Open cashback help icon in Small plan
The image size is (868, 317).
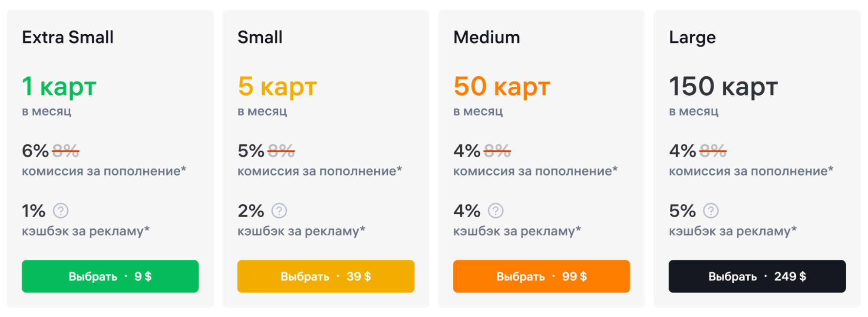point(279,211)
